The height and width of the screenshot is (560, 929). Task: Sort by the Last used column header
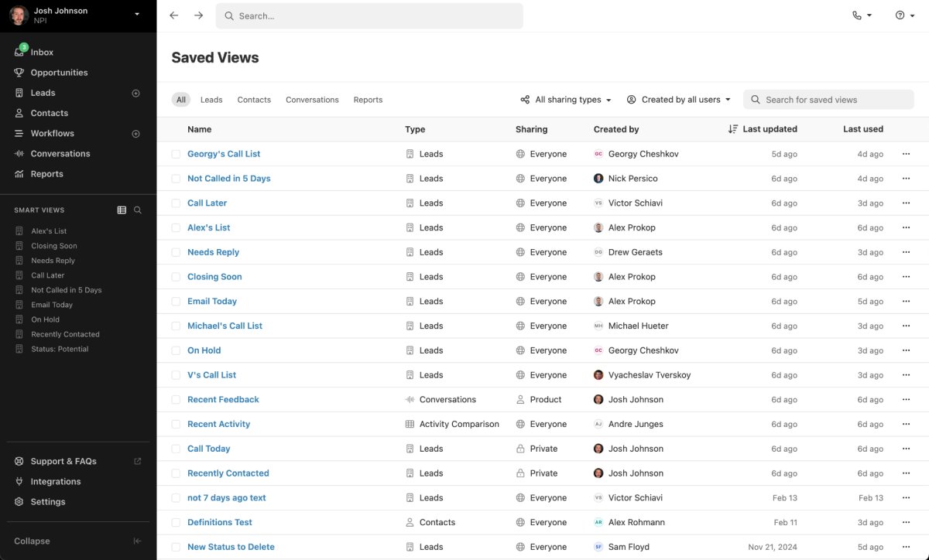[863, 129]
